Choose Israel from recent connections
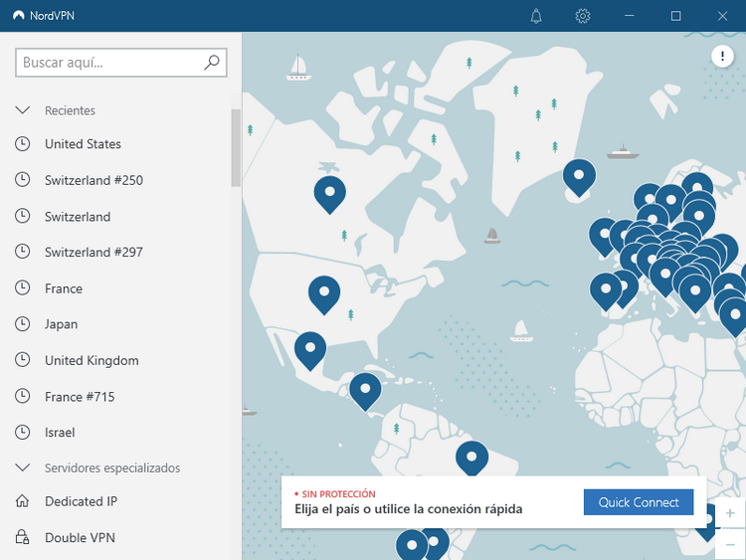Screen dimensions: 746x560 pyautogui.click(x=60, y=432)
